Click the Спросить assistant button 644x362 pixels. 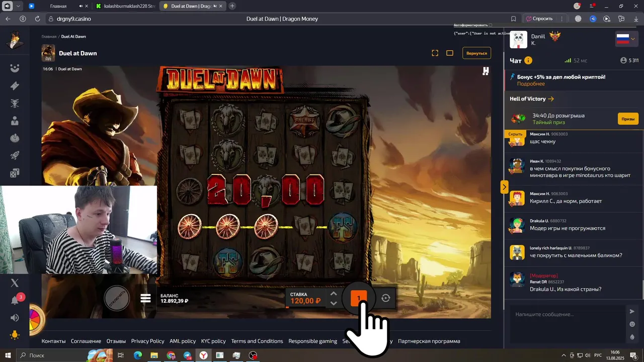pos(539,19)
